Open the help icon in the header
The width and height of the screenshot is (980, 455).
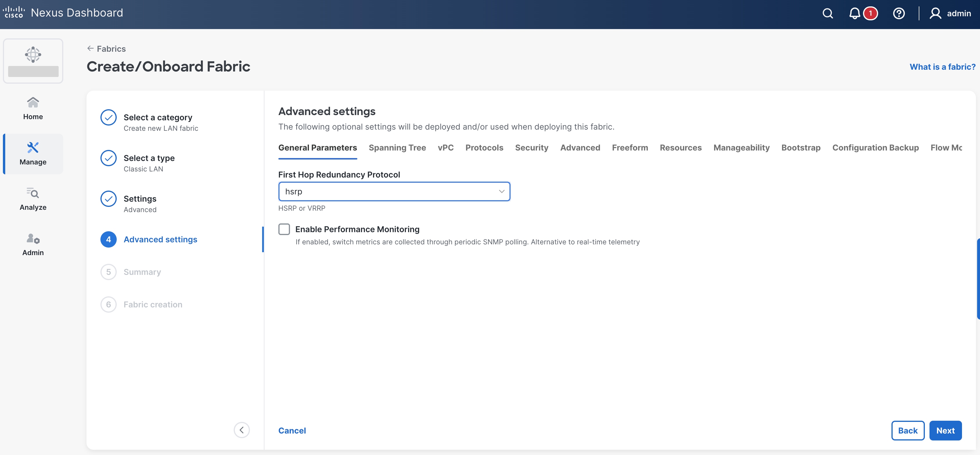[899, 13]
